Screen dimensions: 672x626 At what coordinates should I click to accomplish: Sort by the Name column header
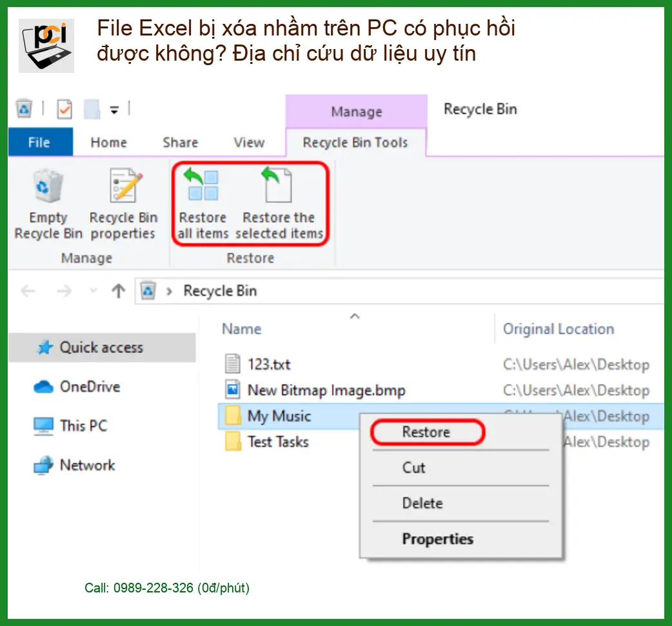point(241,329)
